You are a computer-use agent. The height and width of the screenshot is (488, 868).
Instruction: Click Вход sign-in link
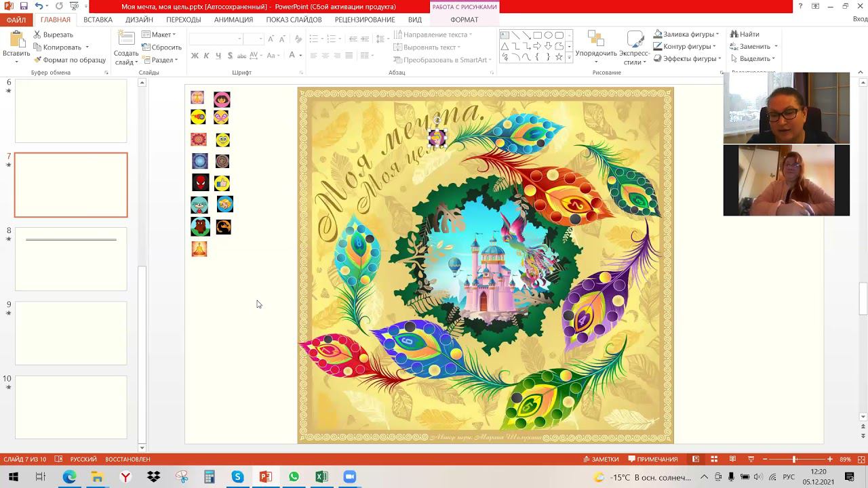[860, 20]
